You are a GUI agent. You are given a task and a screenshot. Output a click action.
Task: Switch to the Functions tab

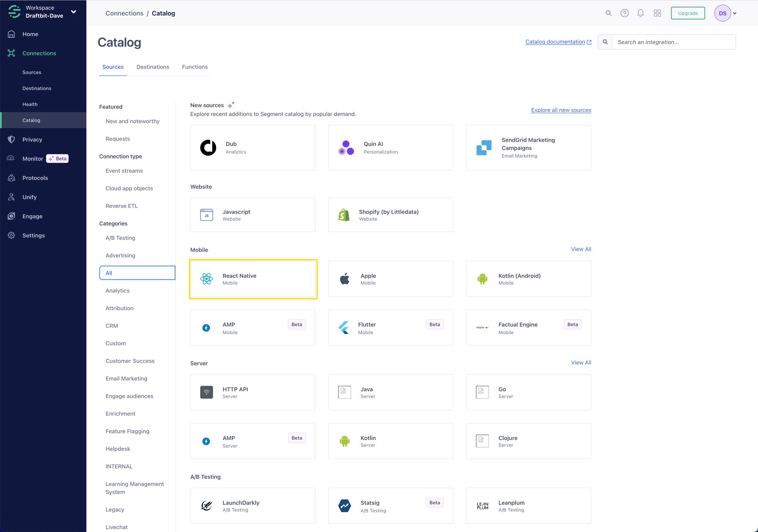pos(195,67)
